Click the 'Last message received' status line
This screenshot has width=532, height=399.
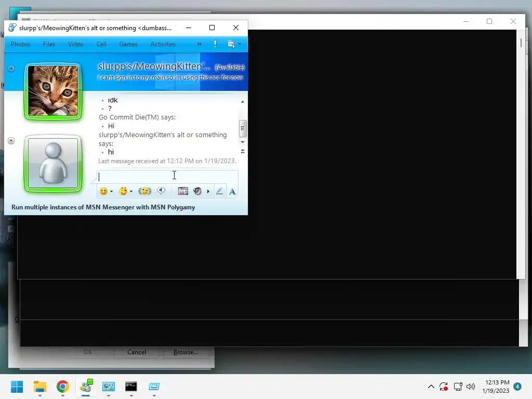167,161
